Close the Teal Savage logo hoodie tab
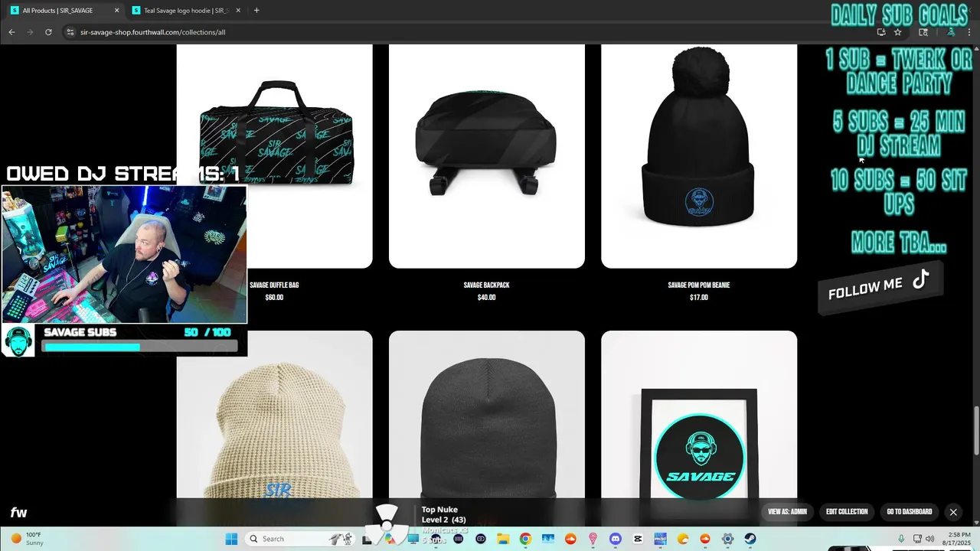This screenshot has width=980, height=551. coord(238,11)
